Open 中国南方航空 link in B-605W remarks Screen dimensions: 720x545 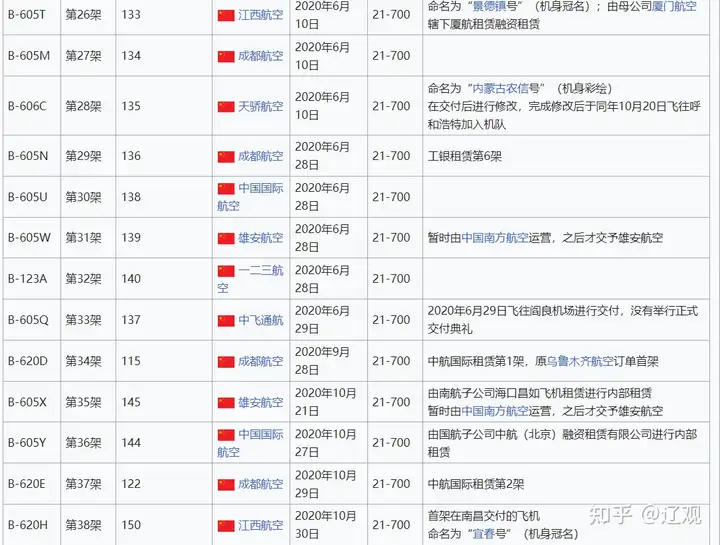pyautogui.click(x=495, y=238)
